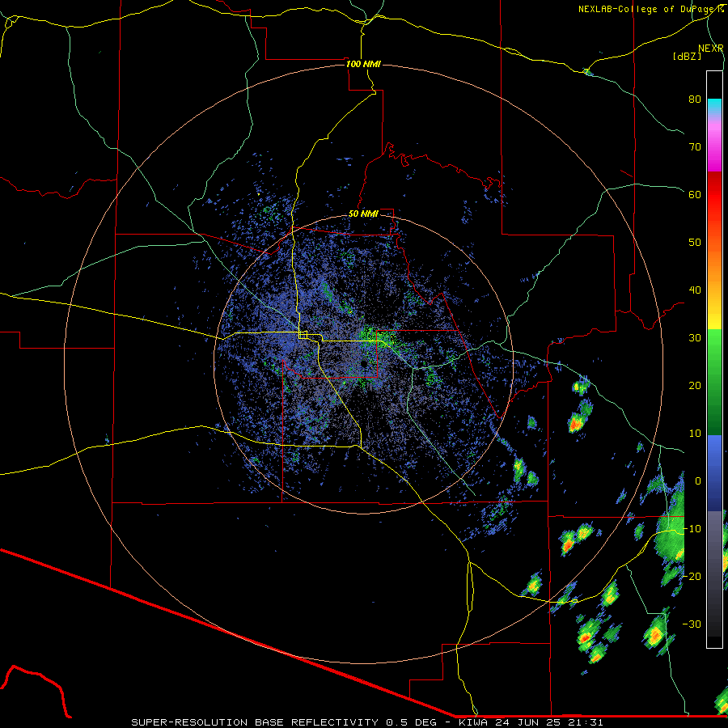Click the 40 value on the dBZ scale
The height and width of the screenshot is (728, 728).
coord(695,290)
